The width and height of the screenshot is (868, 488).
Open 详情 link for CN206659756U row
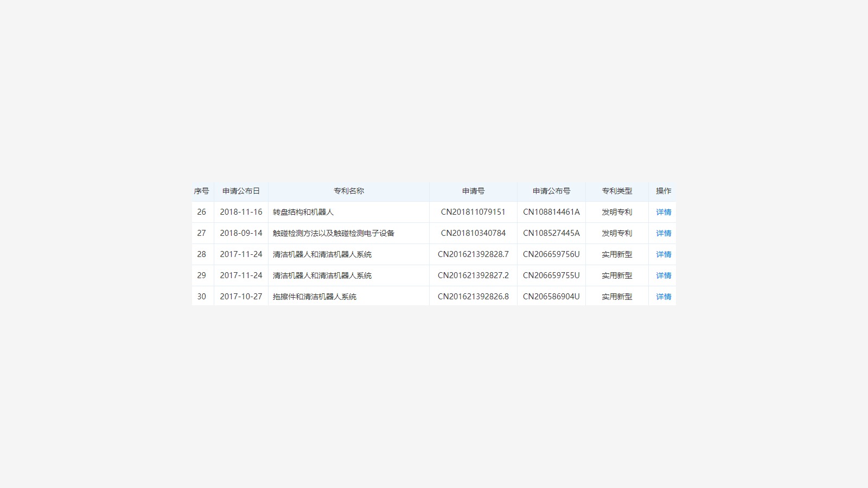click(663, 254)
